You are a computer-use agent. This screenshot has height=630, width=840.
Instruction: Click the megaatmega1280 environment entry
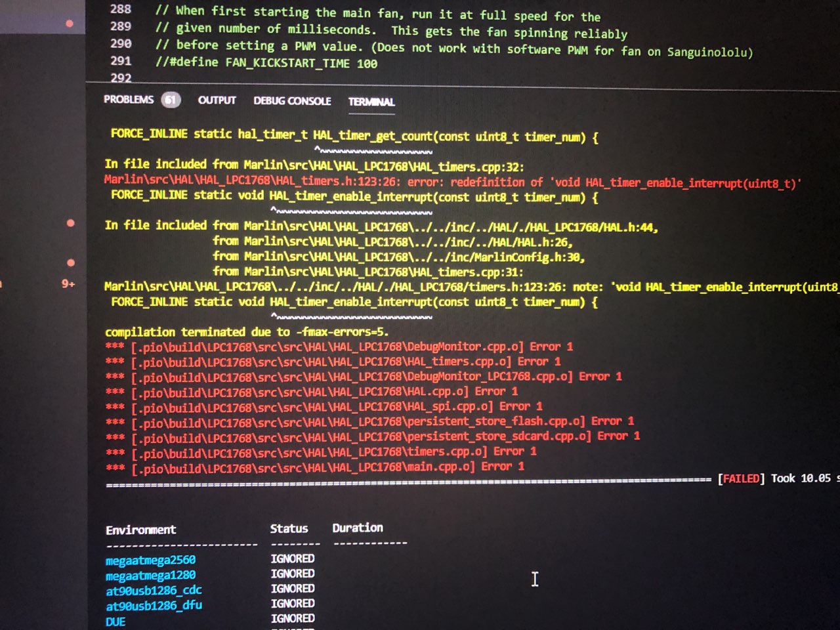(x=150, y=576)
